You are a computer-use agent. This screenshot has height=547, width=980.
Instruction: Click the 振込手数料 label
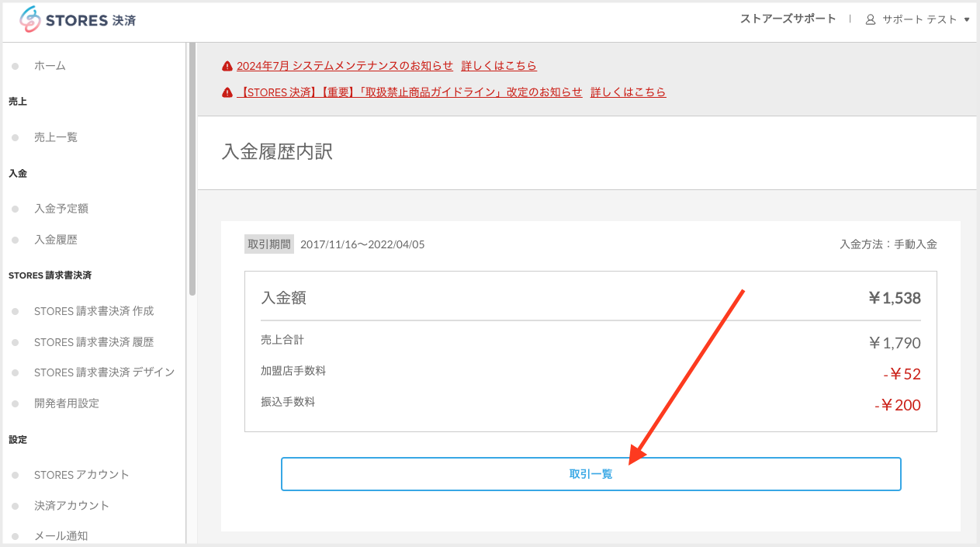click(x=288, y=402)
